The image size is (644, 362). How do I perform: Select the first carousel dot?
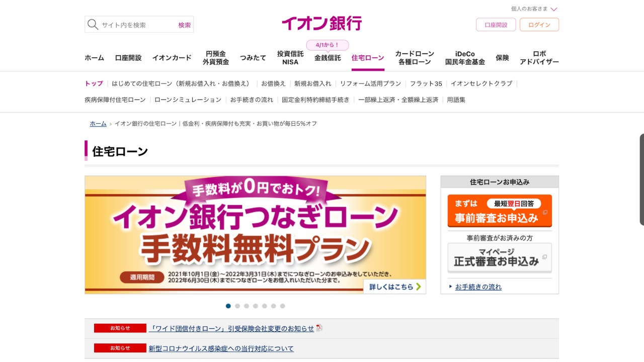[228, 306]
